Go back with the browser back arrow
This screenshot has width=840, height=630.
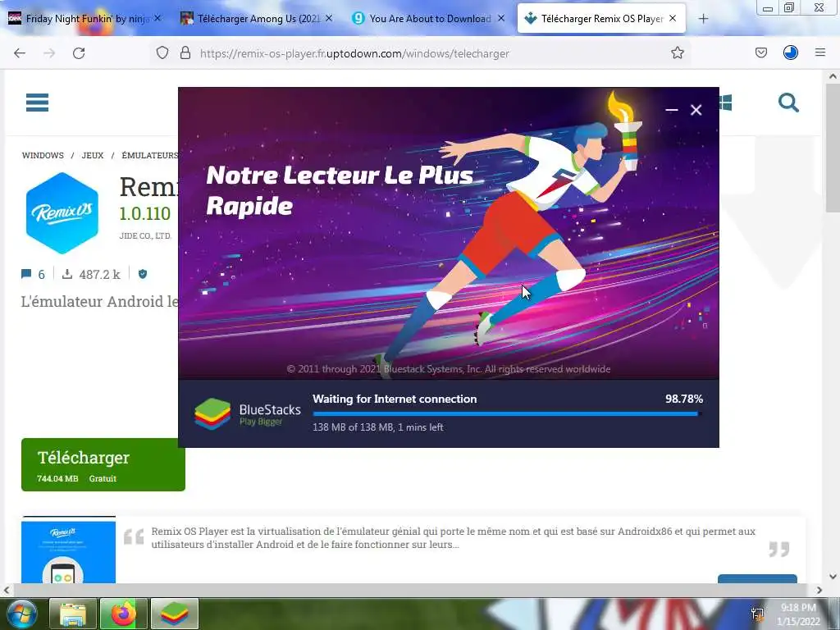[20, 53]
